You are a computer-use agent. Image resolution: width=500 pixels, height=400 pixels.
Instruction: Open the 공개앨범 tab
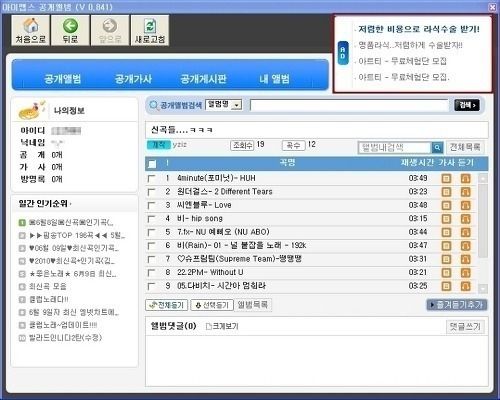click(63, 79)
